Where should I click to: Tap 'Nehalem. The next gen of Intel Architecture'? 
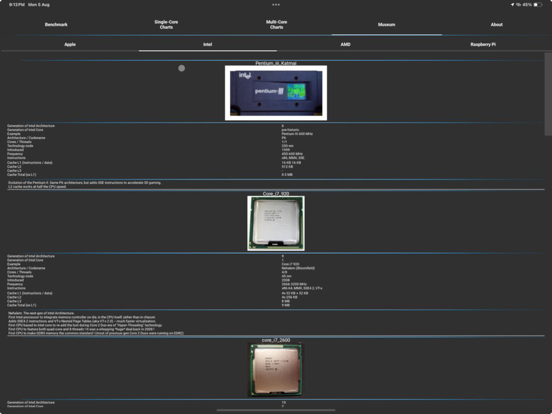click(x=41, y=313)
